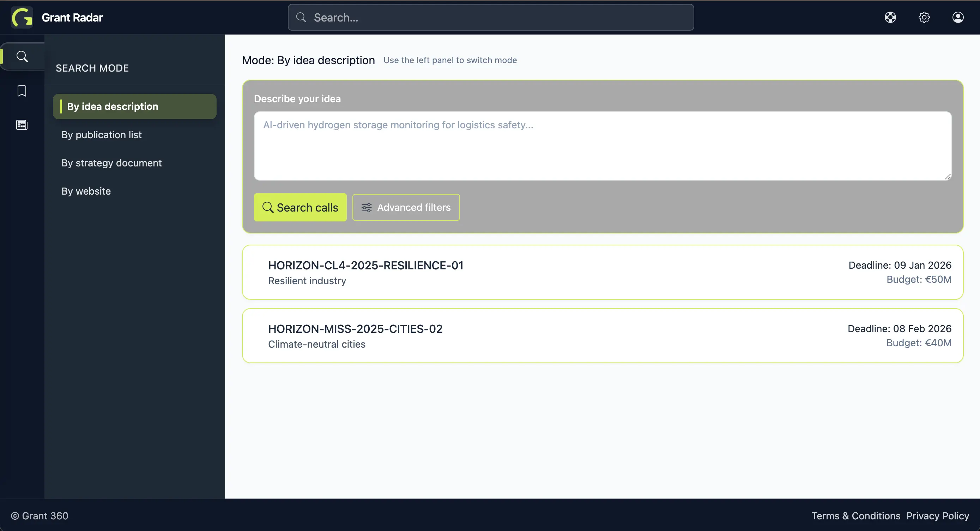Select the 'By publication list' search mode

pyautogui.click(x=101, y=135)
